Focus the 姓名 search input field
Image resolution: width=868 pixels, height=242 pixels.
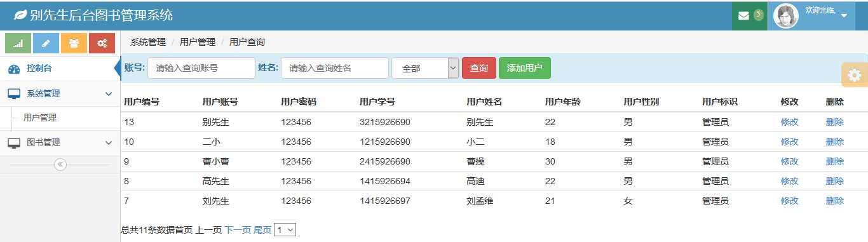(x=335, y=68)
